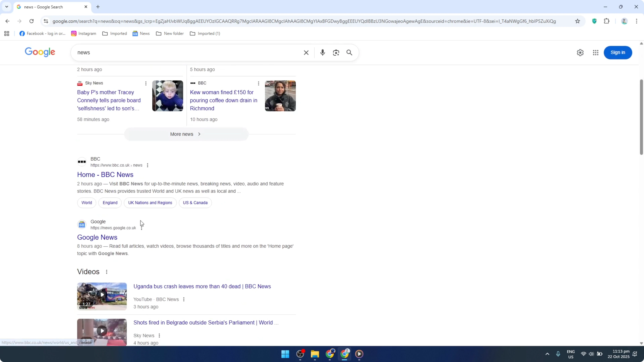
Task: Select the England sitelink chip
Action: pyautogui.click(x=110, y=203)
